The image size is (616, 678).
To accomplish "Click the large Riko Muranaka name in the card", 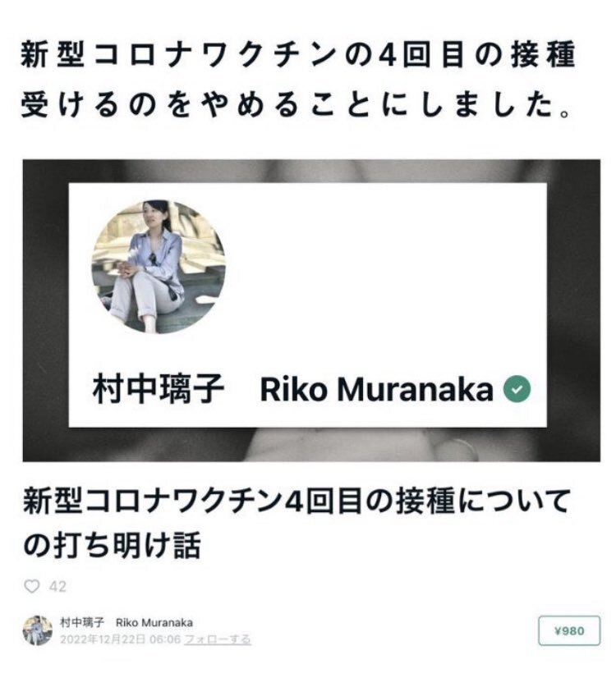I will [376, 390].
